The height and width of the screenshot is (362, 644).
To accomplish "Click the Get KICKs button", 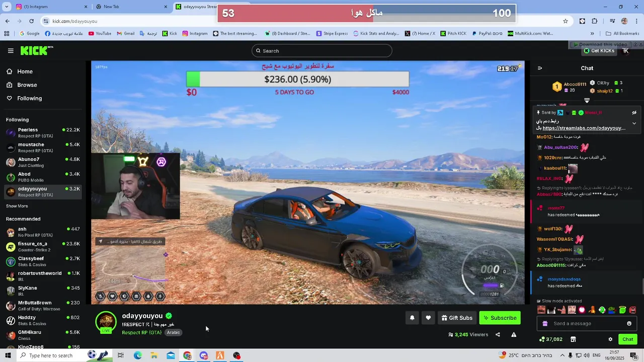I will pos(599,51).
